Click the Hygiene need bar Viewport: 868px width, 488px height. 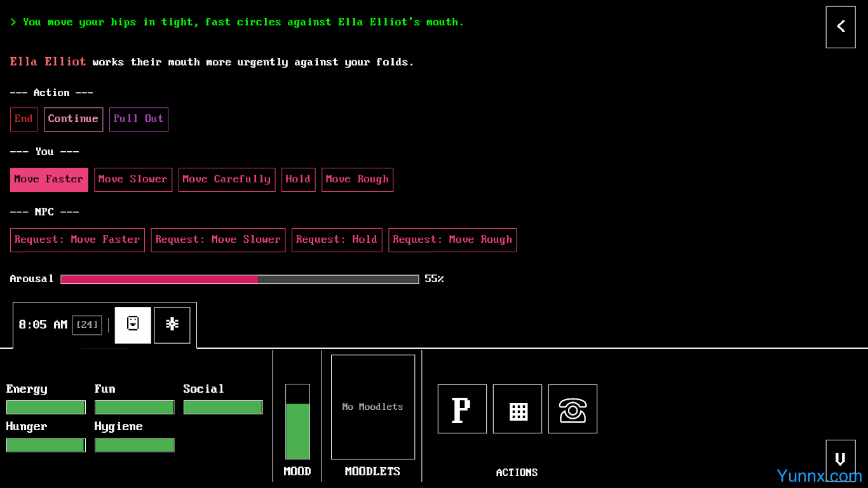coord(134,445)
